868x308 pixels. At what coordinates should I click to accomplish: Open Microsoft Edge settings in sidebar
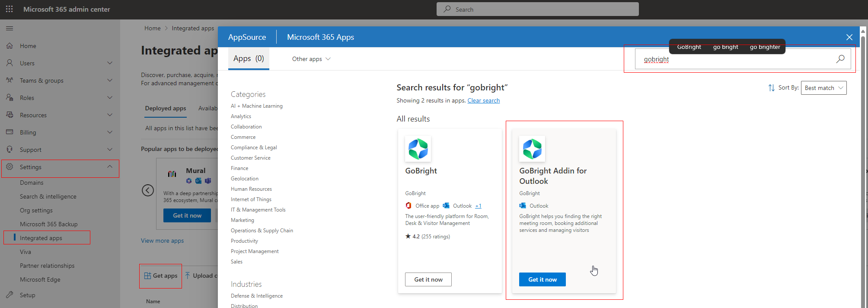(x=40, y=279)
